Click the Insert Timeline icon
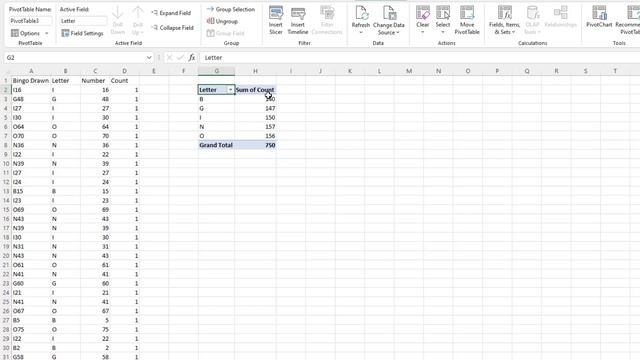Viewport: 640px width, 360px height. 298,13
